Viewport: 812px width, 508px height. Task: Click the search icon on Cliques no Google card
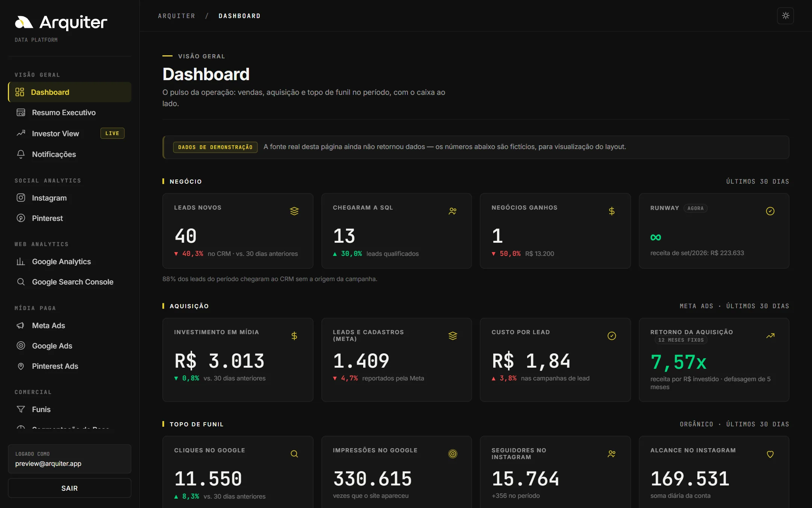[294, 454]
